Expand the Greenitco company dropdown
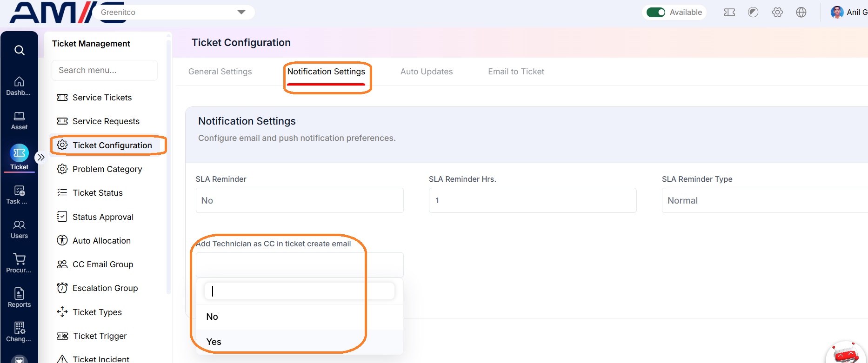The image size is (868, 363). (x=175, y=12)
